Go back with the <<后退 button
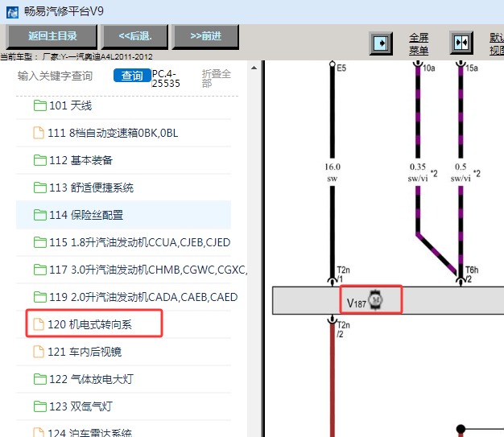This screenshot has width=504, height=437. (135, 36)
